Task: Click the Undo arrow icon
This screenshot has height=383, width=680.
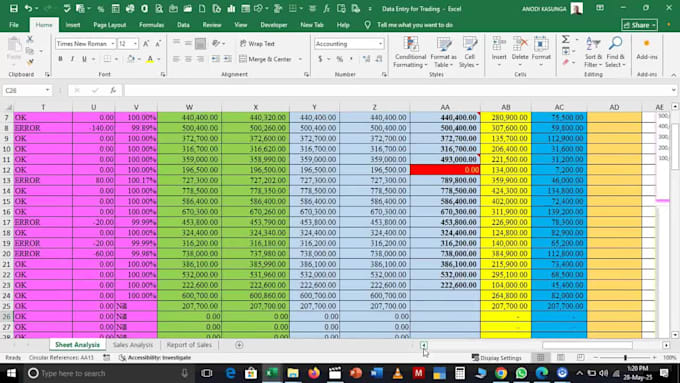Action: (28, 9)
